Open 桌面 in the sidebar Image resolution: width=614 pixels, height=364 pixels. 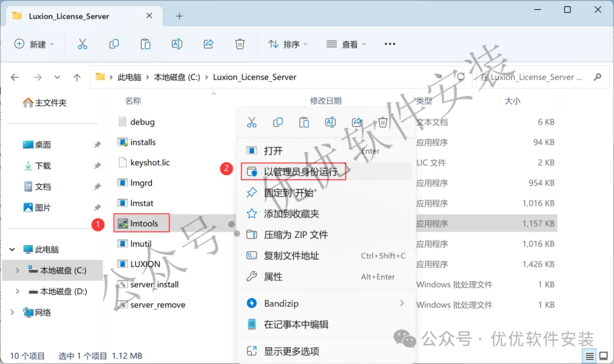(37, 145)
